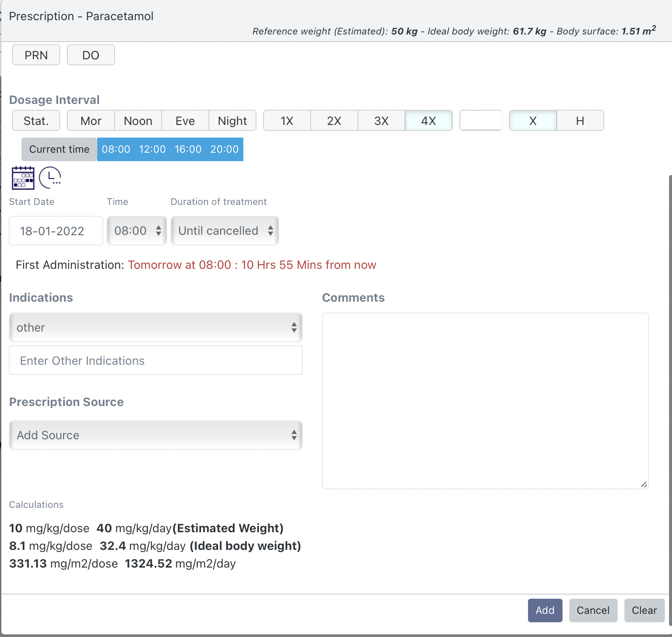Click the Current time button
The image size is (672, 637).
point(59,149)
